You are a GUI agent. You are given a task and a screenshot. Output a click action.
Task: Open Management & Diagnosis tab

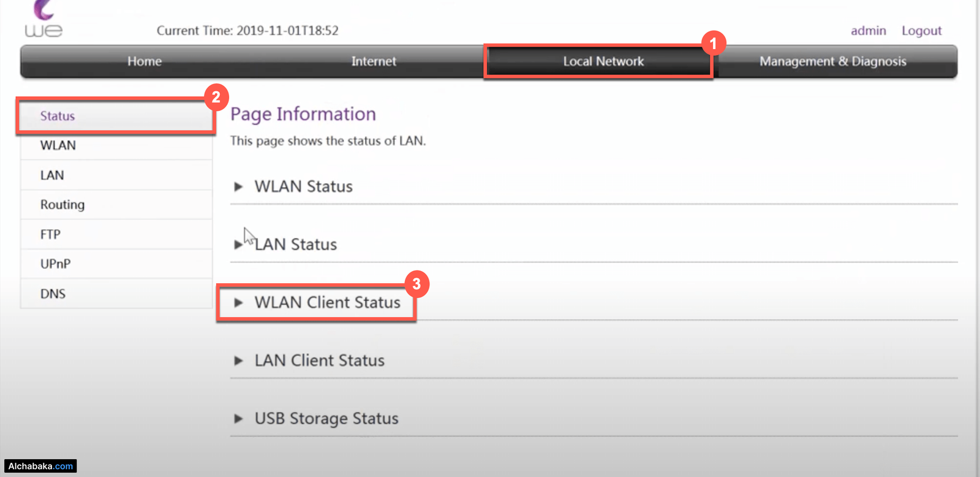833,61
